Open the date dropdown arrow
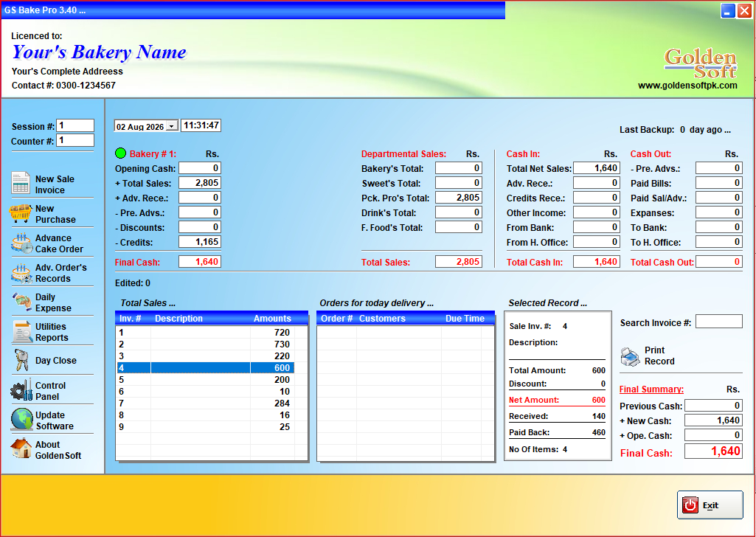This screenshot has width=756, height=537. 172,126
